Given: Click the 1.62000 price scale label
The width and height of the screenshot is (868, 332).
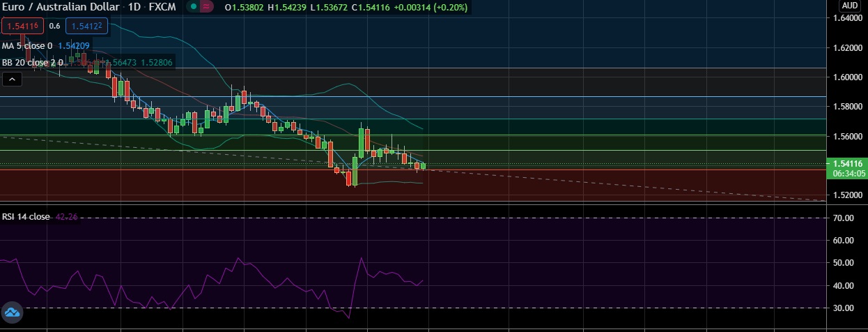Looking at the screenshot, I should (x=849, y=48).
